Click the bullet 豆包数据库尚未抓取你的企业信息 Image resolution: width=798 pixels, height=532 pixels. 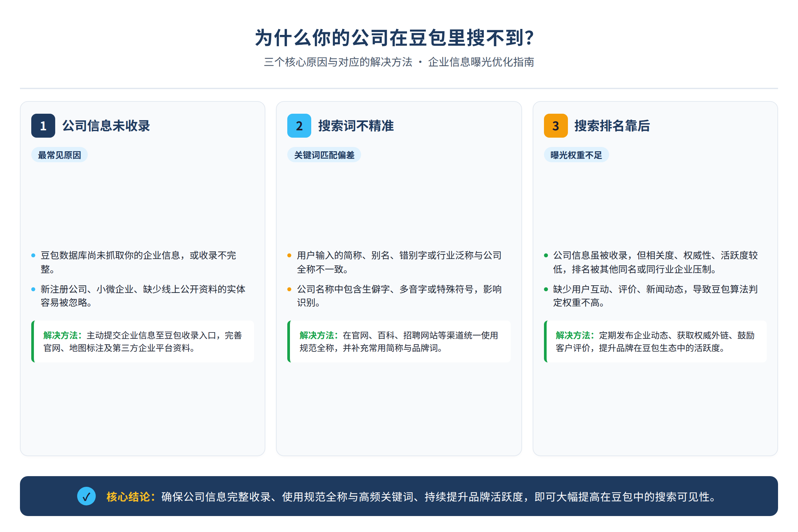(x=138, y=262)
